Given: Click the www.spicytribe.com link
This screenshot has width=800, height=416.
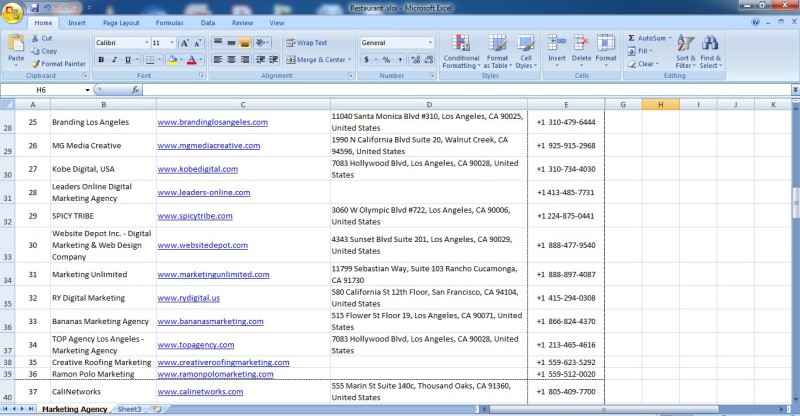Looking at the screenshot, I should coord(194,216).
